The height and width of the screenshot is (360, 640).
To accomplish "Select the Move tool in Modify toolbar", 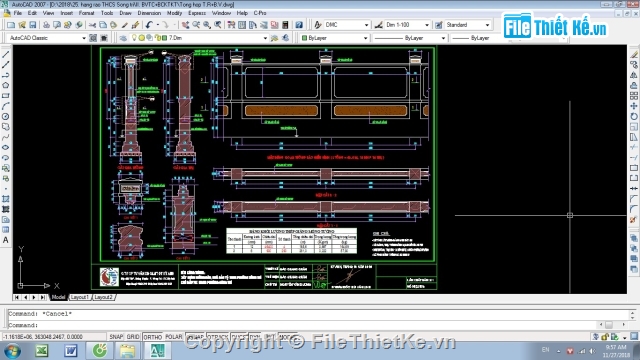I will [x=633, y=106].
